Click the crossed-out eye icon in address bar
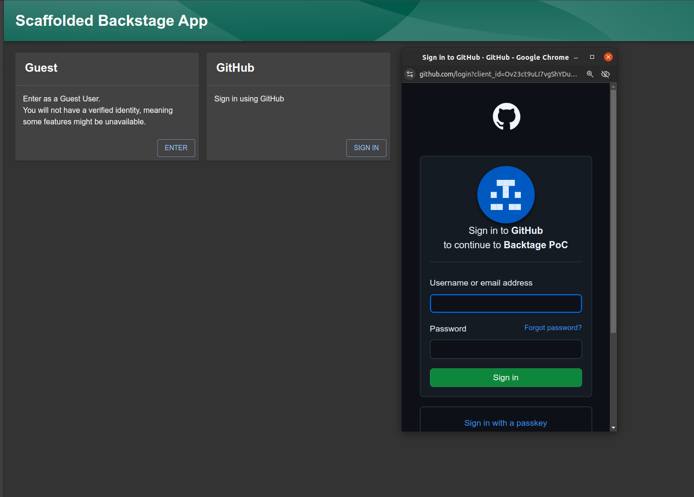694x497 pixels. [x=605, y=74]
